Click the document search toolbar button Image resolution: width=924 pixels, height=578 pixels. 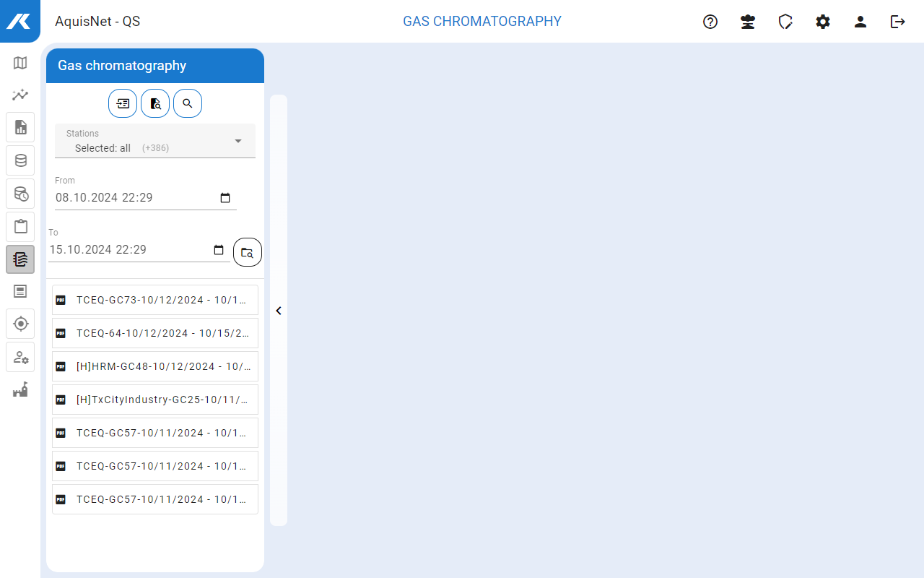point(155,103)
